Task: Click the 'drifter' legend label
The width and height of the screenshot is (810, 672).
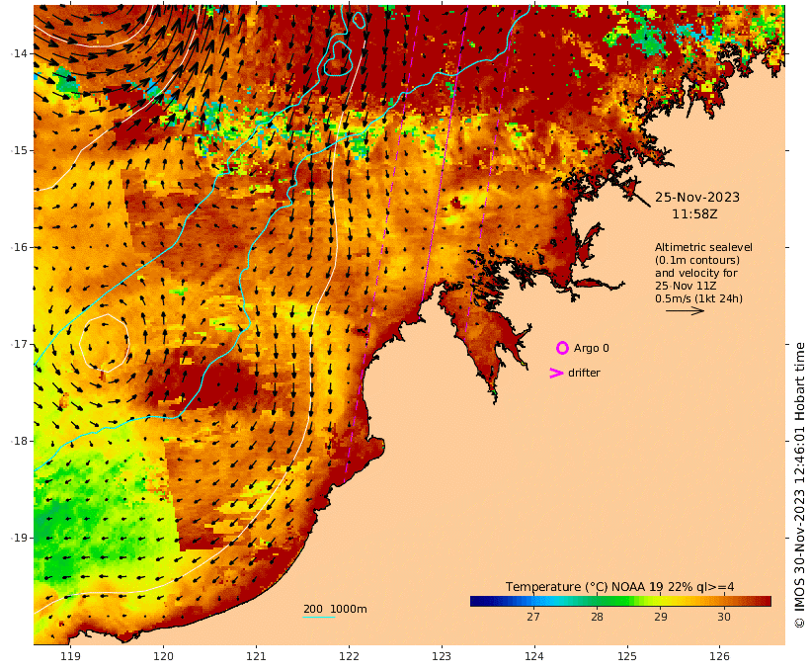Action: (x=584, y=373)
